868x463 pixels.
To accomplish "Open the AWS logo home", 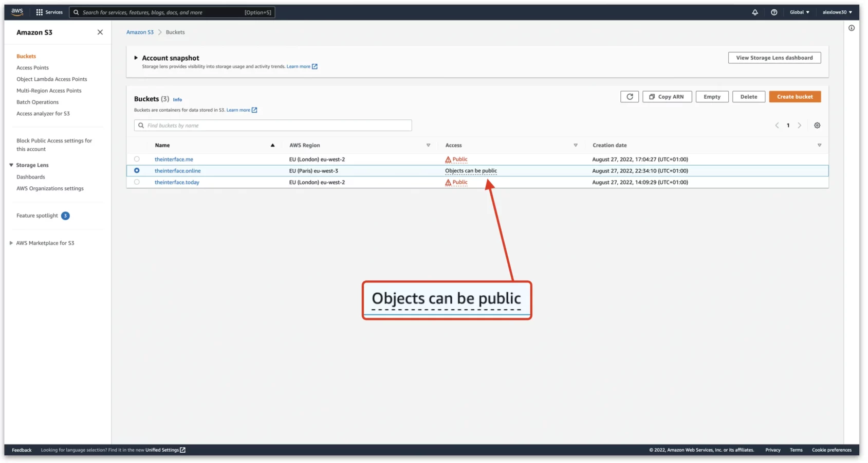I will (x=17, y=12).
